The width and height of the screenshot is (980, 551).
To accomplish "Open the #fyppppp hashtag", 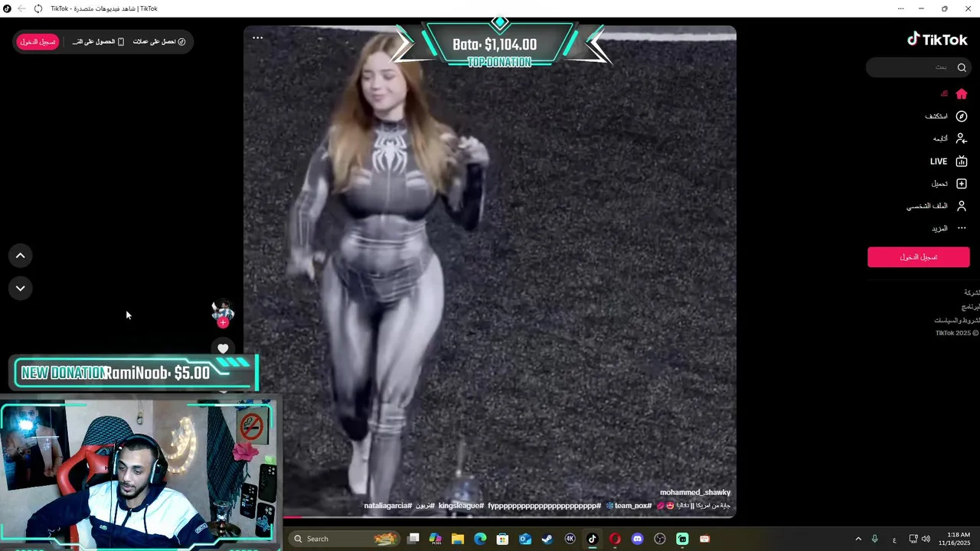I will coord(544,506).
